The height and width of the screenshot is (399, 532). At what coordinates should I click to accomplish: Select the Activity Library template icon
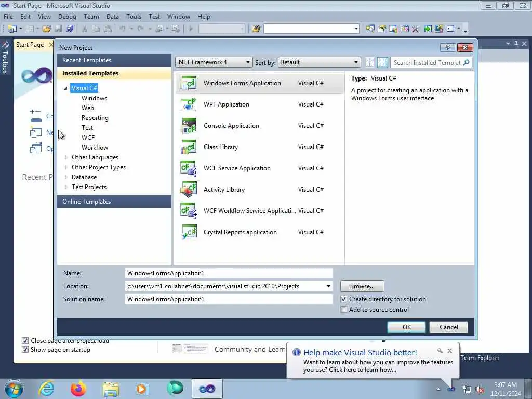point(189,189)
